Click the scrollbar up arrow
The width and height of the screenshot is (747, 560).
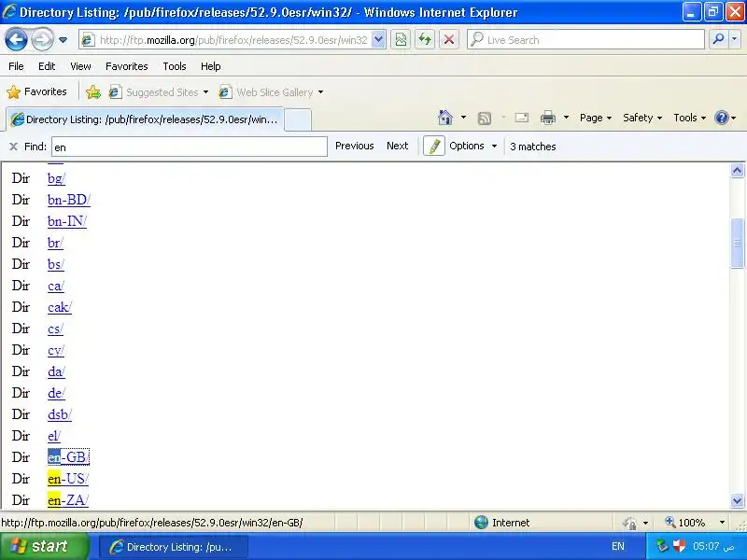[737, 171]
